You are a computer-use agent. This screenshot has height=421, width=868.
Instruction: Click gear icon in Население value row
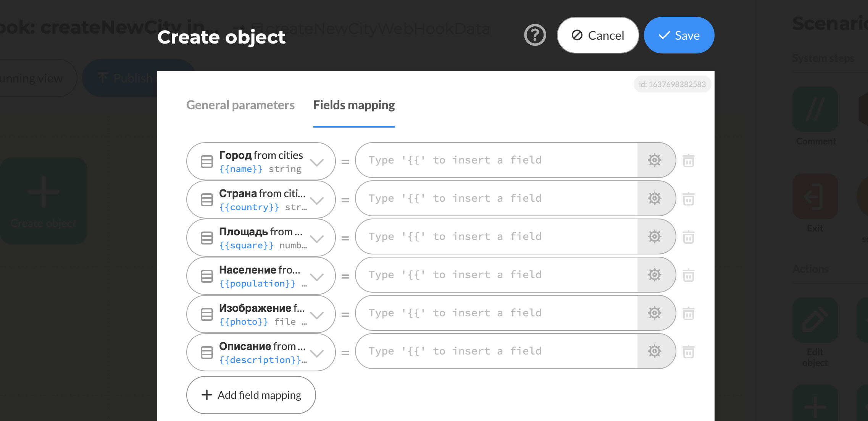coord(655,275)
